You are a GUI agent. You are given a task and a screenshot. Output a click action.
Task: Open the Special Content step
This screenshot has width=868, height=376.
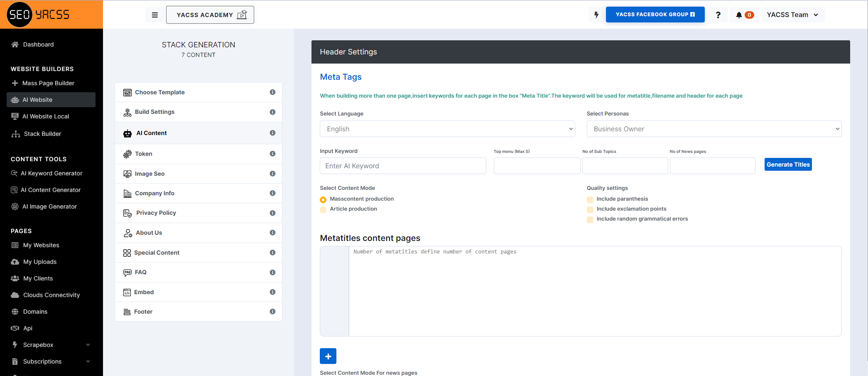click(x=199, y=253)
